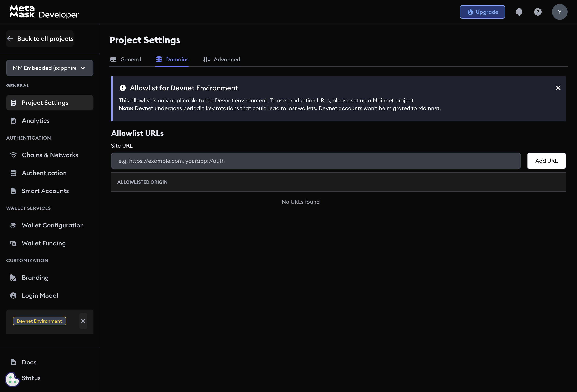
Task: Open Authentication page
Action: click(50, 173)
